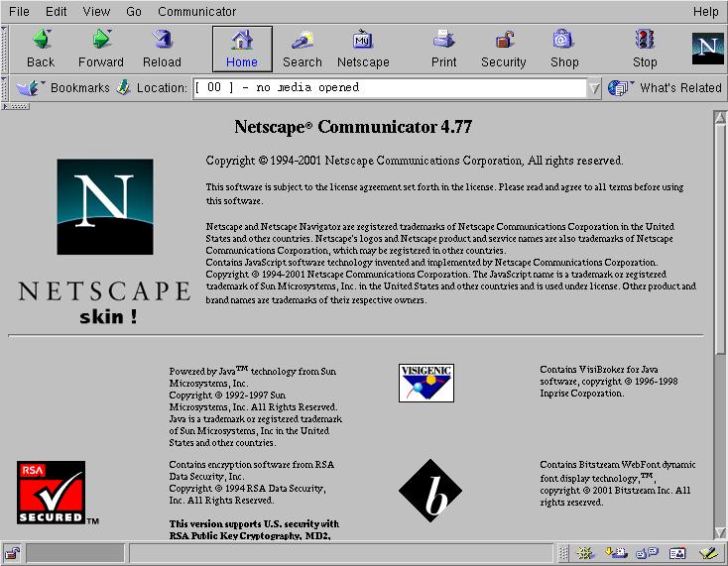Screen dimensions: 728x566
Task: Click the padlock security icon in status bar
Action: 12,553
